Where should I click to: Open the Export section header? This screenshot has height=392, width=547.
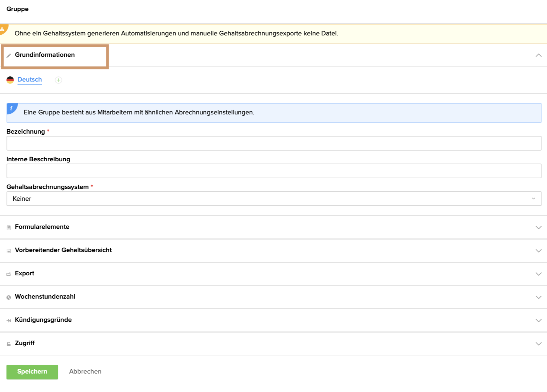pyautogui.click(x=24, y=274)
